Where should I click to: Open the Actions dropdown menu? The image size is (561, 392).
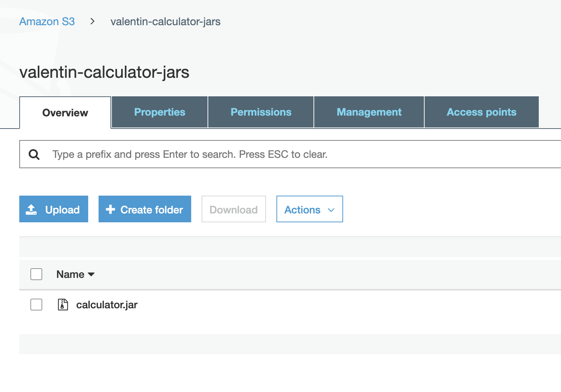[x=310, y=209]
